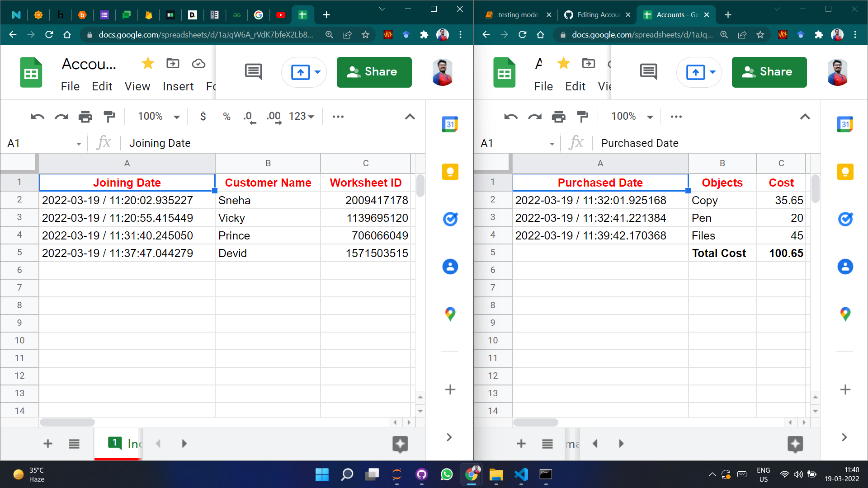The height and width of the screenshot is (488, 868).
Task: Open Name Box dropdown arrow in right window
Action: (x=552, y=144)
